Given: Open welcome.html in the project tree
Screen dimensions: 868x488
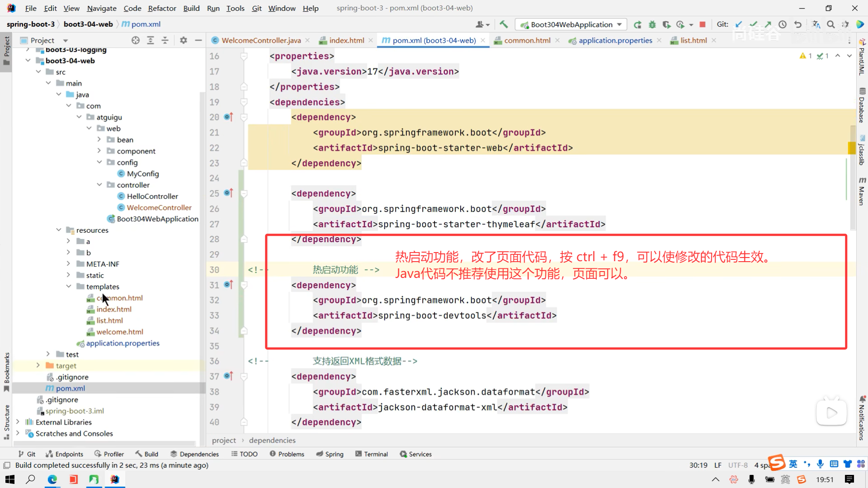Looking at the screenshot, I should coord(119,332).
